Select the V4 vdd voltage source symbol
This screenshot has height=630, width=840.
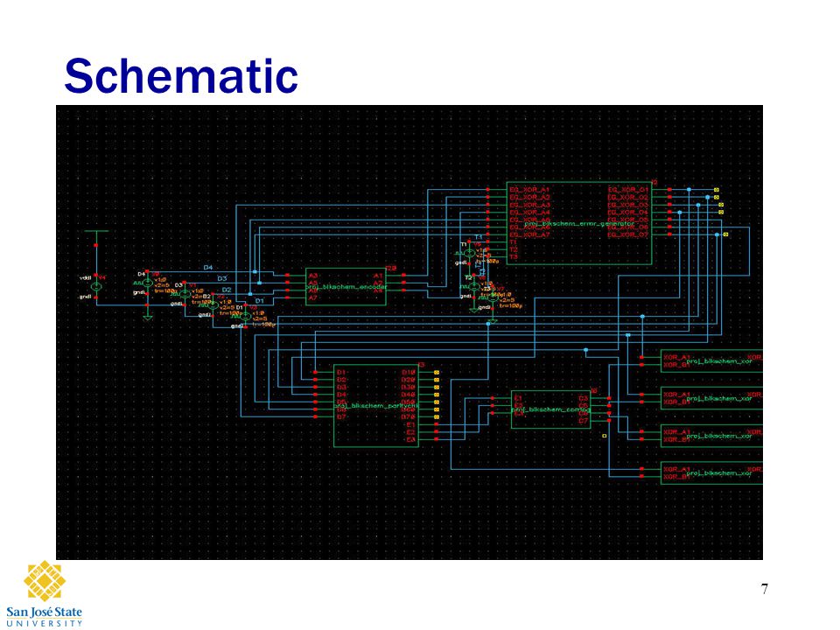(x=96, y=287)
